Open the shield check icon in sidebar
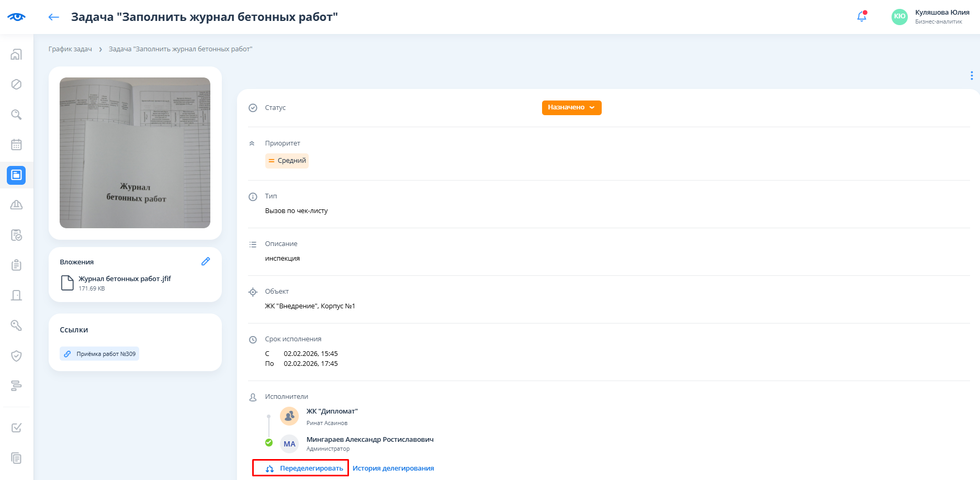The image size is (980, 480). pos(16,356)
